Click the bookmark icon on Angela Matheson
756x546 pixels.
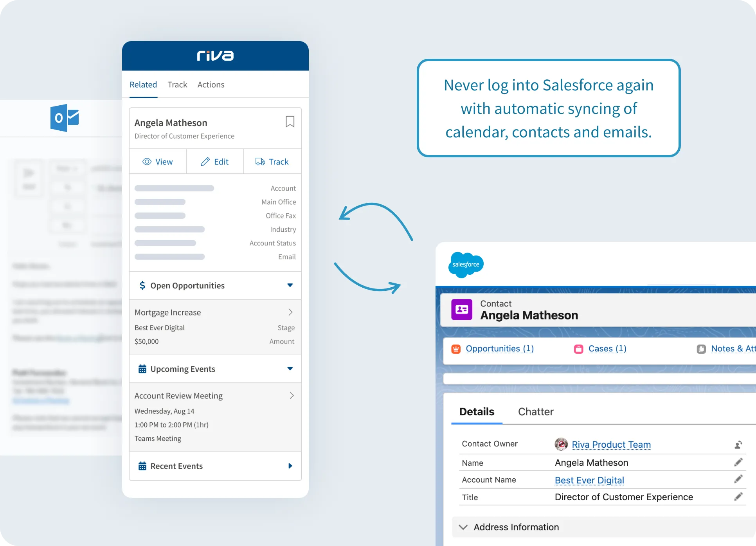pyautogui.click(x=290, y=121)
